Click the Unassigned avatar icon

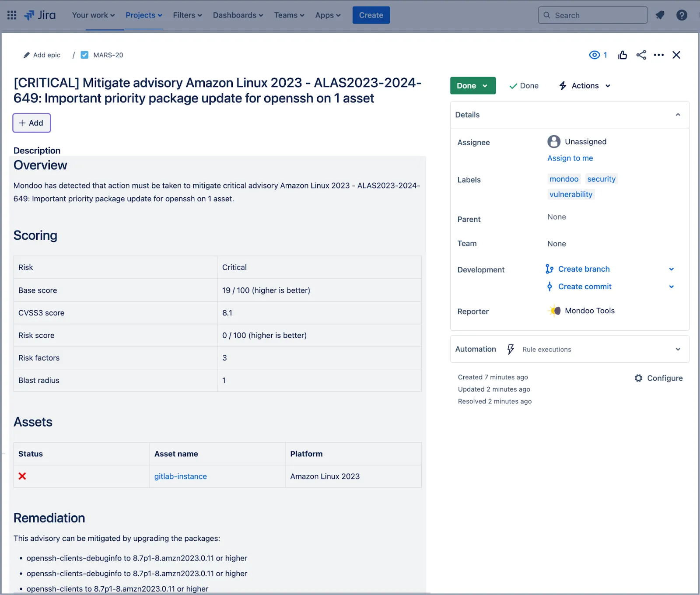554,142
